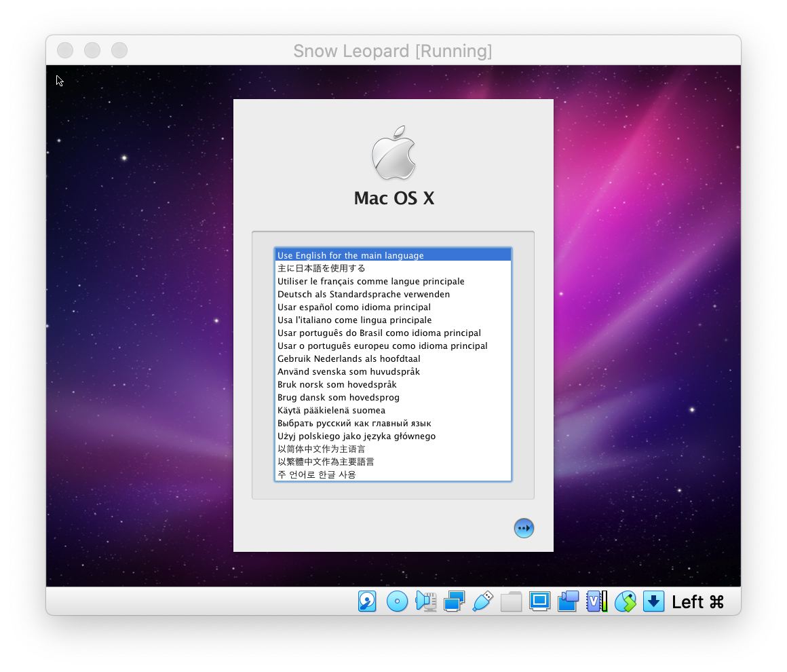Zoom the Snow Leopard VM window
Viewport: 787px width, 672px height.
tap(119, 50)
